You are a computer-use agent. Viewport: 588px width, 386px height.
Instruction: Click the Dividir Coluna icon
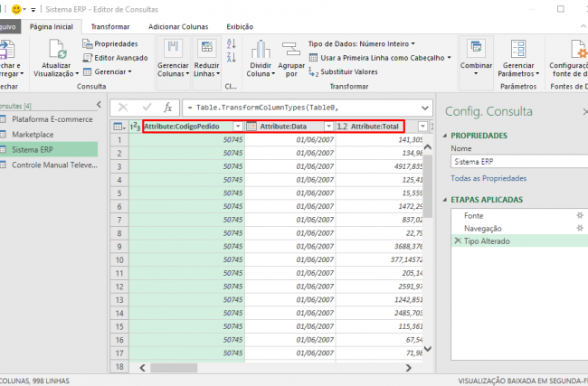point(261,49)
